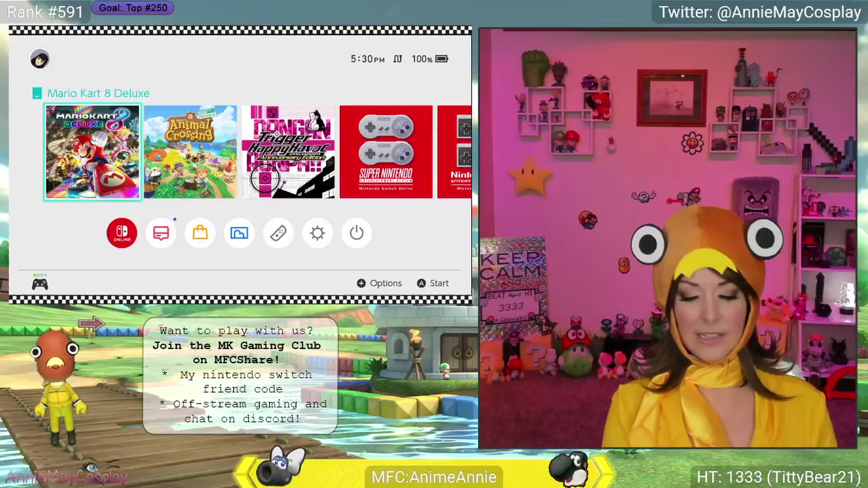Open System Settings gear icon
Screen dimensions: 868x488
click(x=317, y=233)
